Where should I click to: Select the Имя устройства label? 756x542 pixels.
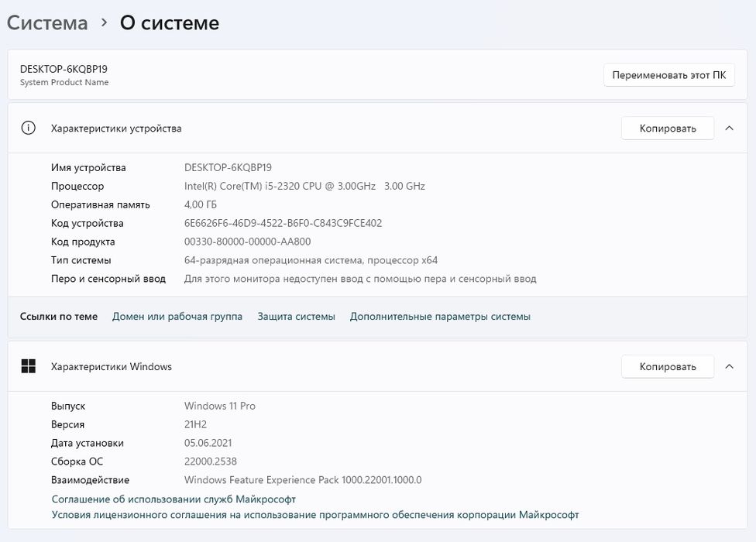(88, 168)
